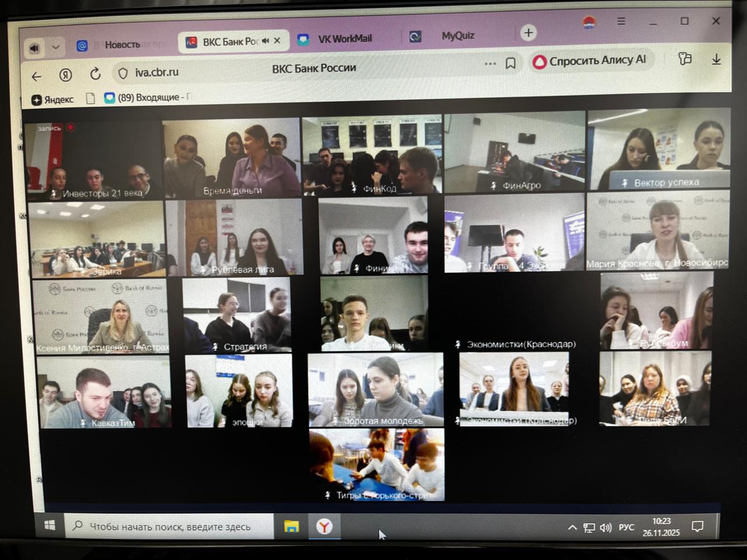
Task: Show hidden system tray icons
Action: pos(572,528)
